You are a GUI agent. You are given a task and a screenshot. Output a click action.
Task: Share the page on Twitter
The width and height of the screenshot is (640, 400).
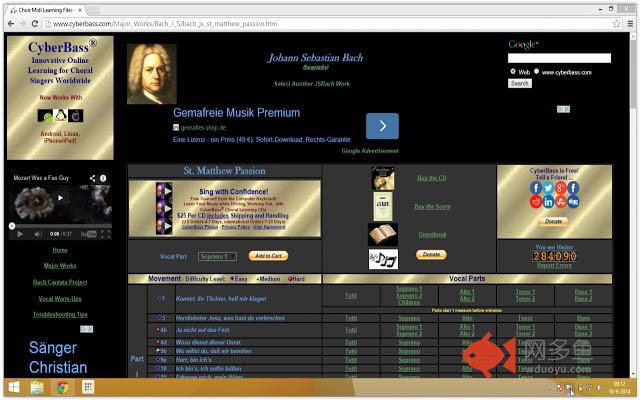point(548,188)
